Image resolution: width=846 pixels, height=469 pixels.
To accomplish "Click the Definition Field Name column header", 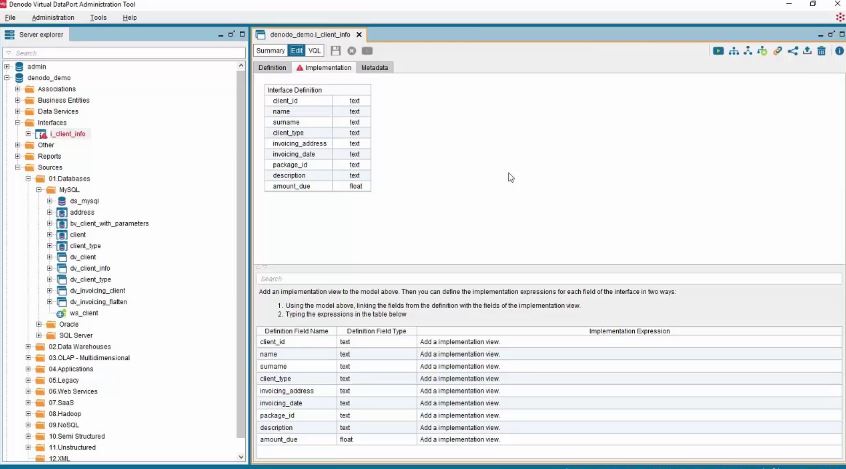I will (x=296, y=331).
